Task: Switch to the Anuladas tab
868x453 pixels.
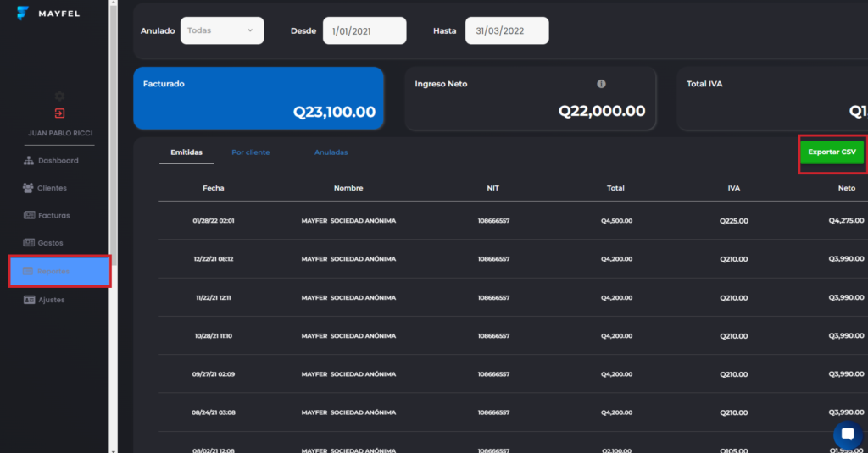Action: [x=331, y=152]
